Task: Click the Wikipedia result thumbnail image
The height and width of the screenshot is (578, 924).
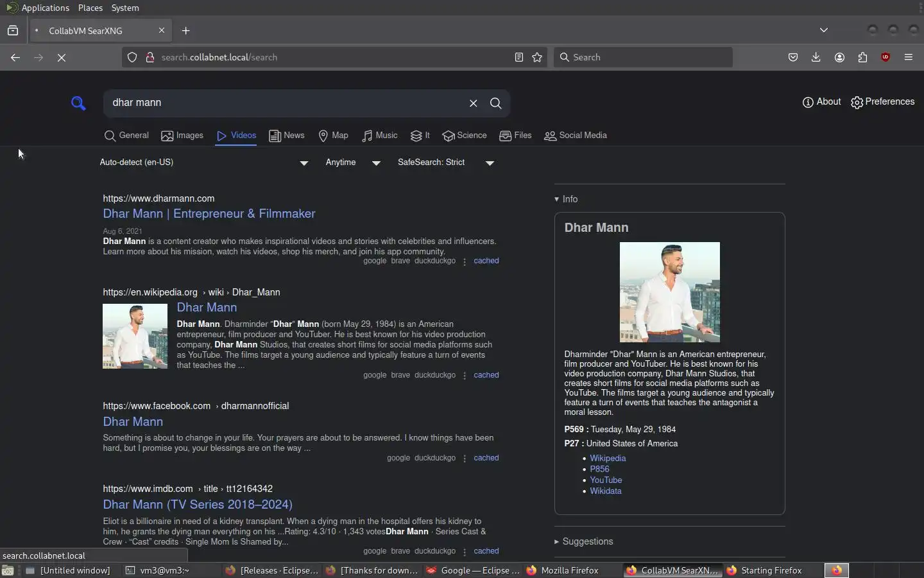Action: click(x=135, y=336)
